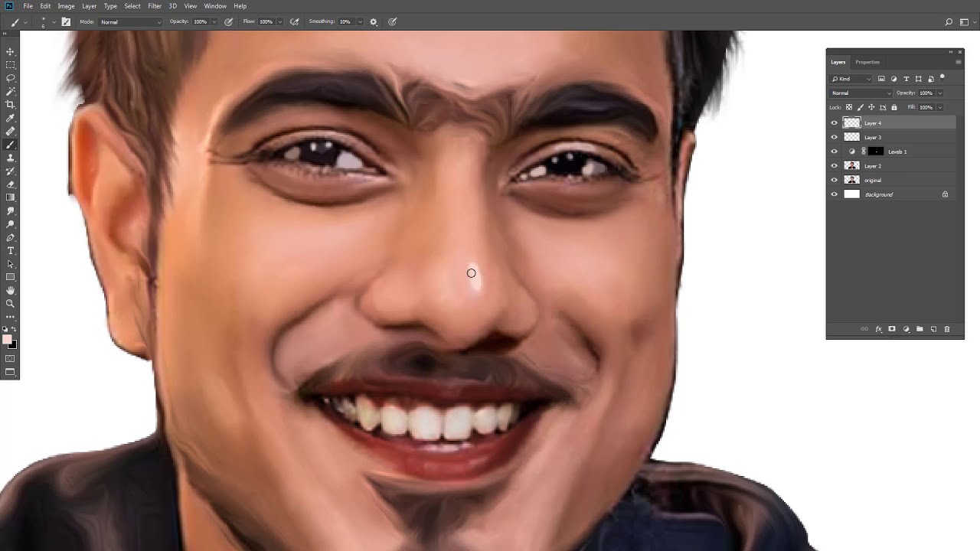Select the Crop tool

pos(10,105)
